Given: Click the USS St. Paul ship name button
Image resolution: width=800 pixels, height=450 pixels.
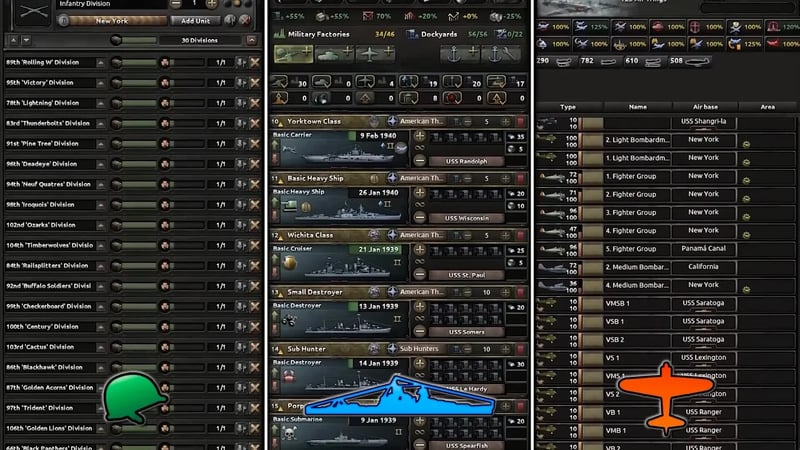Looking at the screenshot, I should pyautogui.click(x=466, y=275).
